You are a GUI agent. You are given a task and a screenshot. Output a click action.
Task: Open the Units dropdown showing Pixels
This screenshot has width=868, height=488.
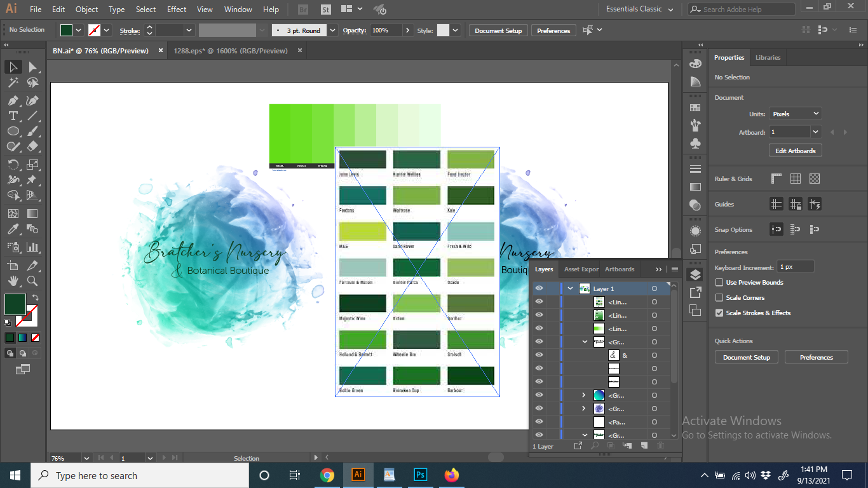pos(795,114)
